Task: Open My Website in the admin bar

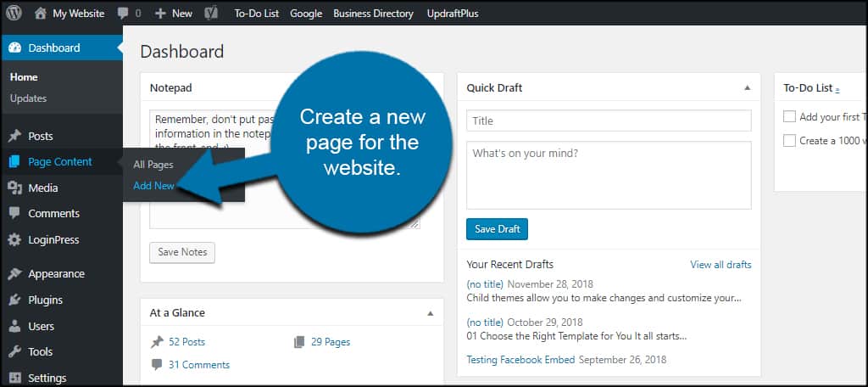Action: pos(78,14)
